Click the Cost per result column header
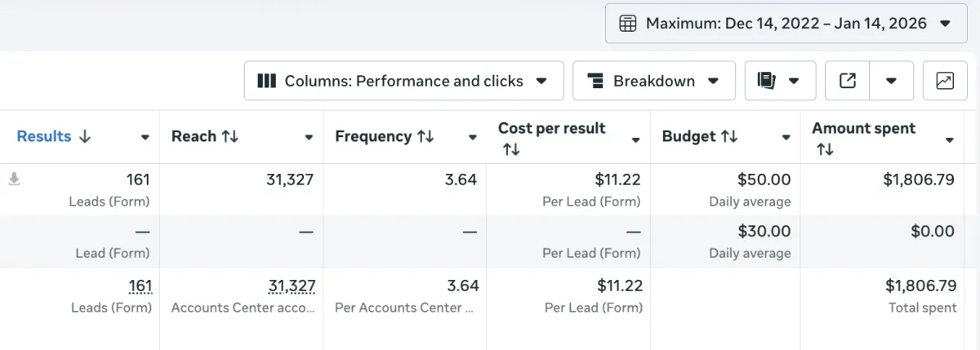 551,128
